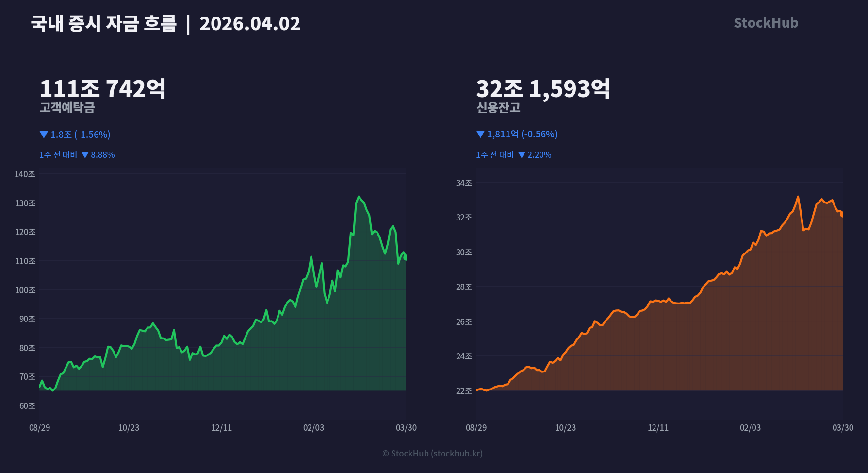Click the page title 국내 증시 자금 흐름

click(x=103, y=23)
